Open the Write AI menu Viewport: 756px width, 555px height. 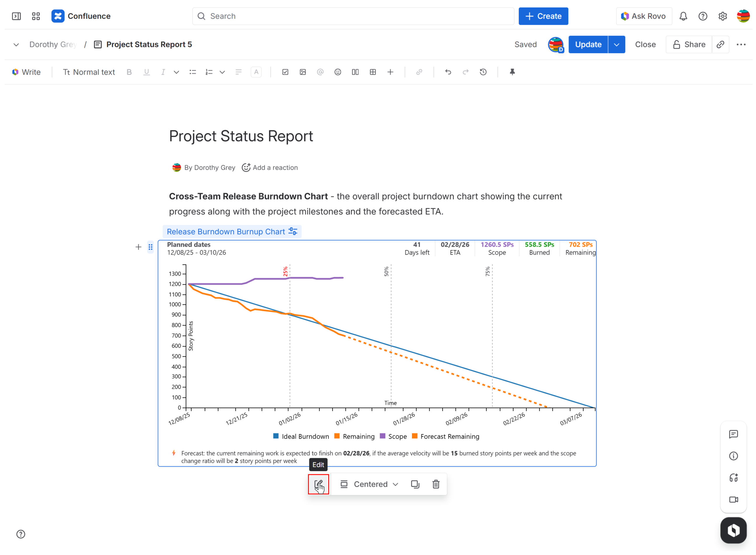tap(26, 72)
